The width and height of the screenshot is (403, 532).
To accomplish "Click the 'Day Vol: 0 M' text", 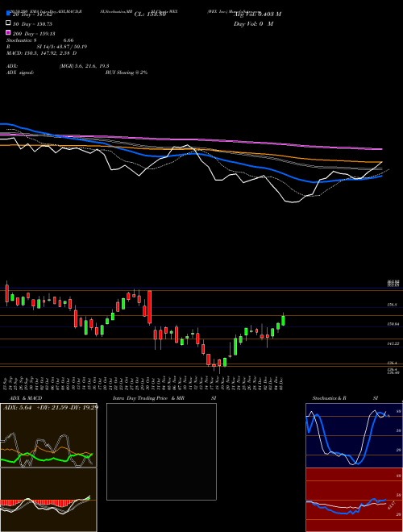I will click(x=253, y=23).
